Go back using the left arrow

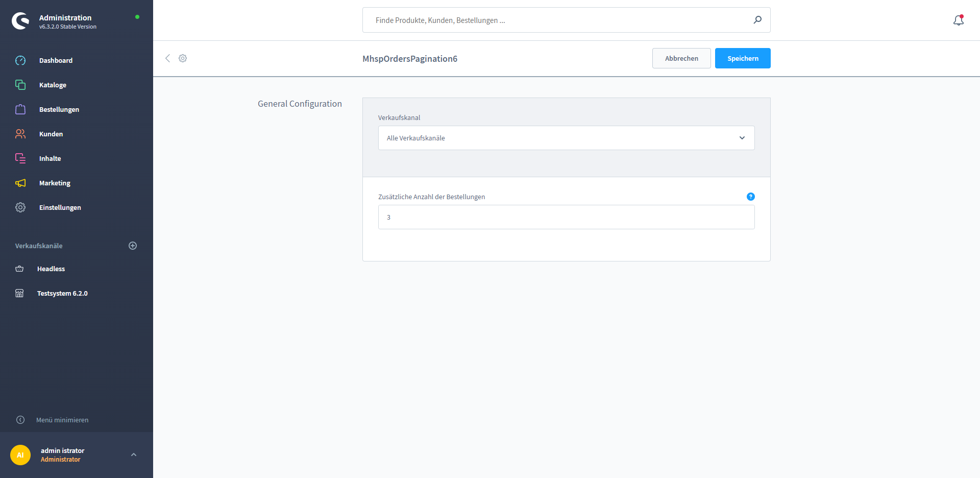coord(167,58)
